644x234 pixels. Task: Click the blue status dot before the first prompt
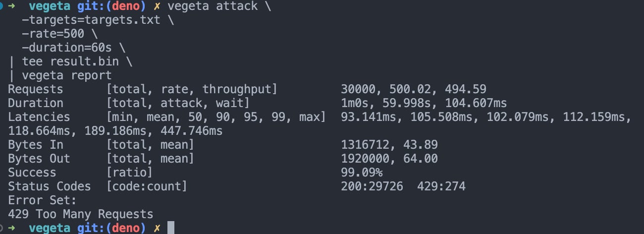point(2,6)
